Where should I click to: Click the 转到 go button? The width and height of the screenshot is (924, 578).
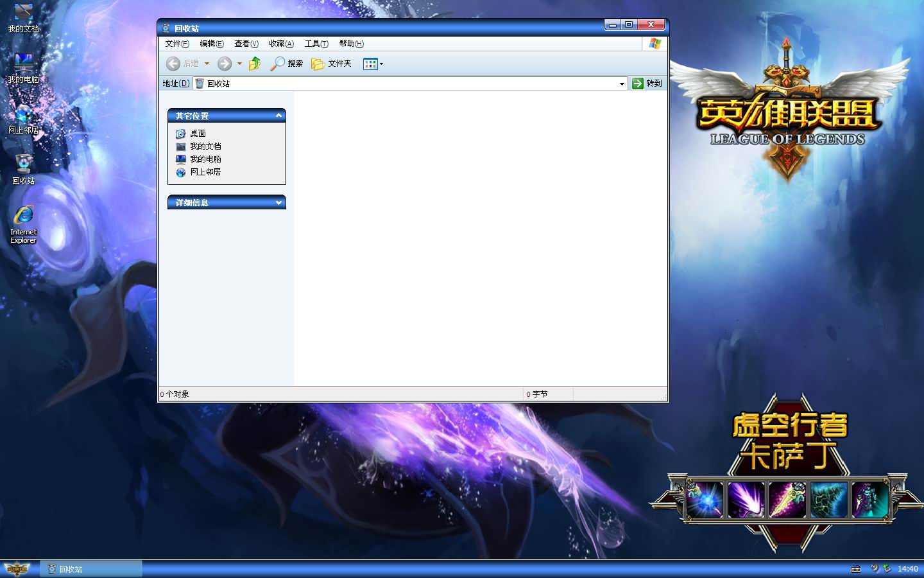pyautogui.click(x=647, y=83)
